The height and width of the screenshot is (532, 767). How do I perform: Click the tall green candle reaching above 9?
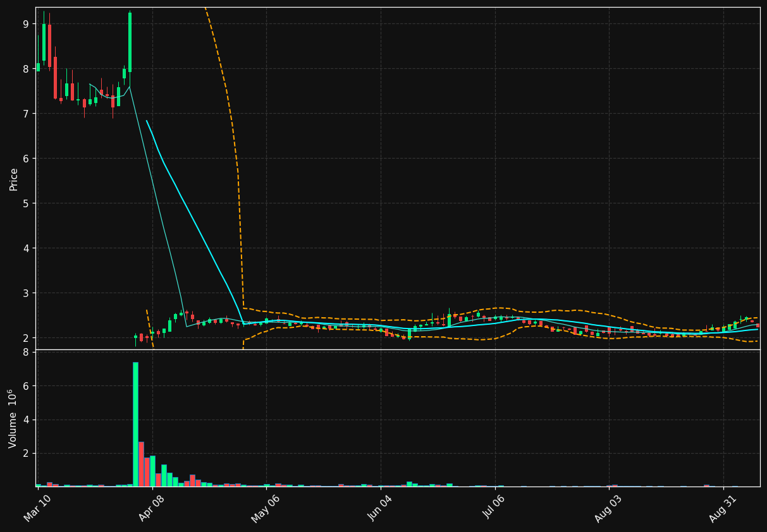130,42
